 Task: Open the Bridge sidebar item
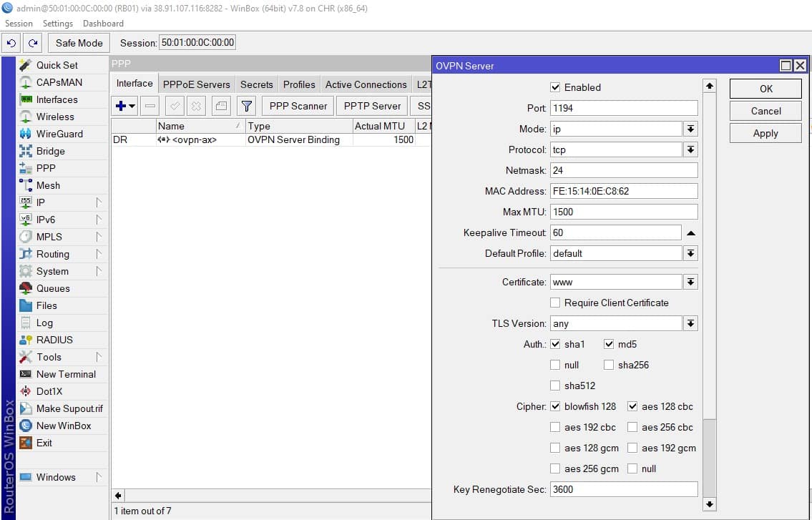click(50, 151)
